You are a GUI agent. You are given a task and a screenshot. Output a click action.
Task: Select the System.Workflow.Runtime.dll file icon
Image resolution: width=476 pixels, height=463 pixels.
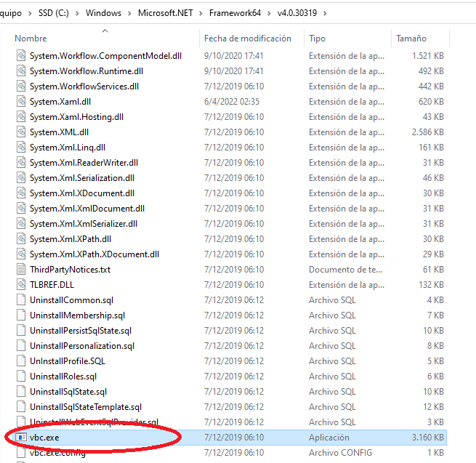point(21,71)
